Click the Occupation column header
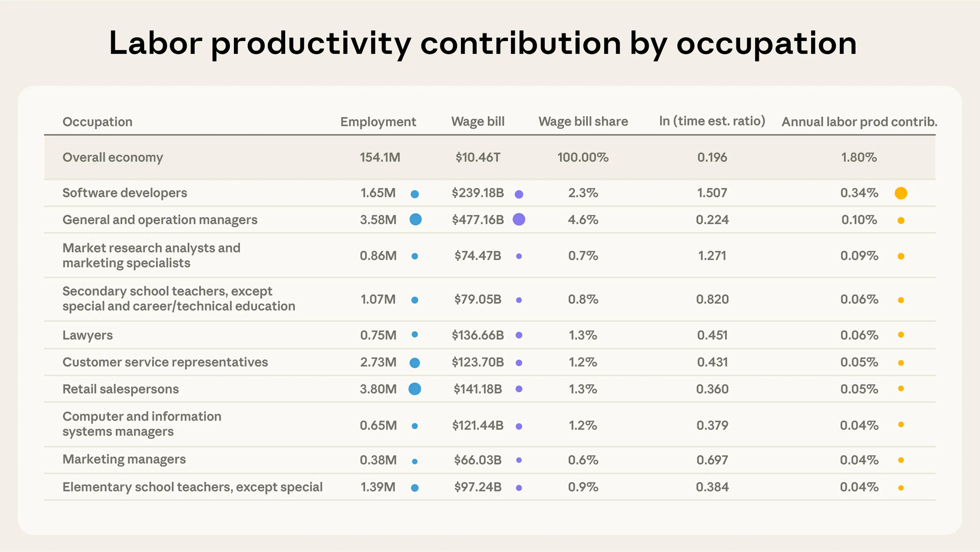Image resolution: width=980 pixels, height=552 pixels. [97, 122]
